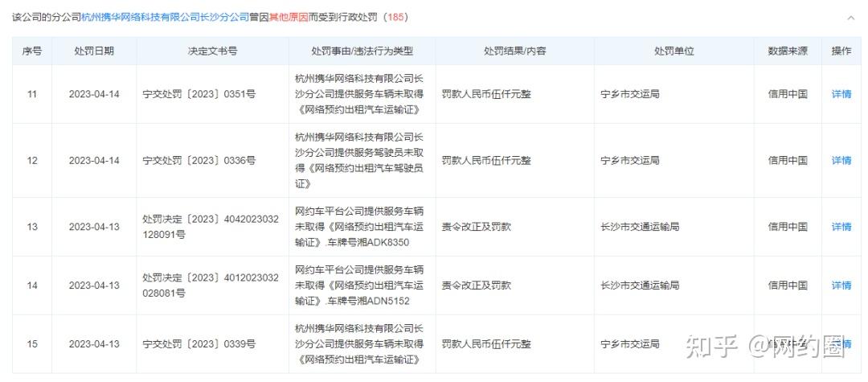
Task: Select the 处罚结果/内容 column header
Action: pyautogui.click(x=514, y=51)
